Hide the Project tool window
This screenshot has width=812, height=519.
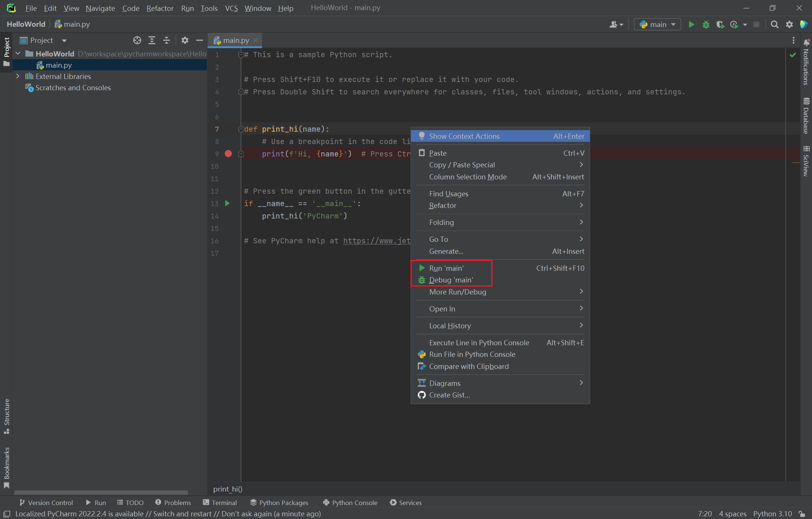[199, 40]
